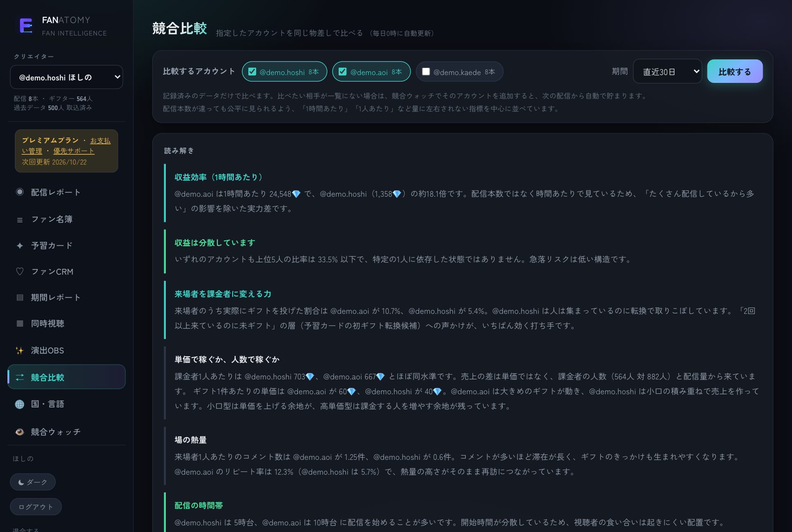Screen dimensions: 792x532
Task: Open 期間レポート menu item
Action: [x=66, y=298]
